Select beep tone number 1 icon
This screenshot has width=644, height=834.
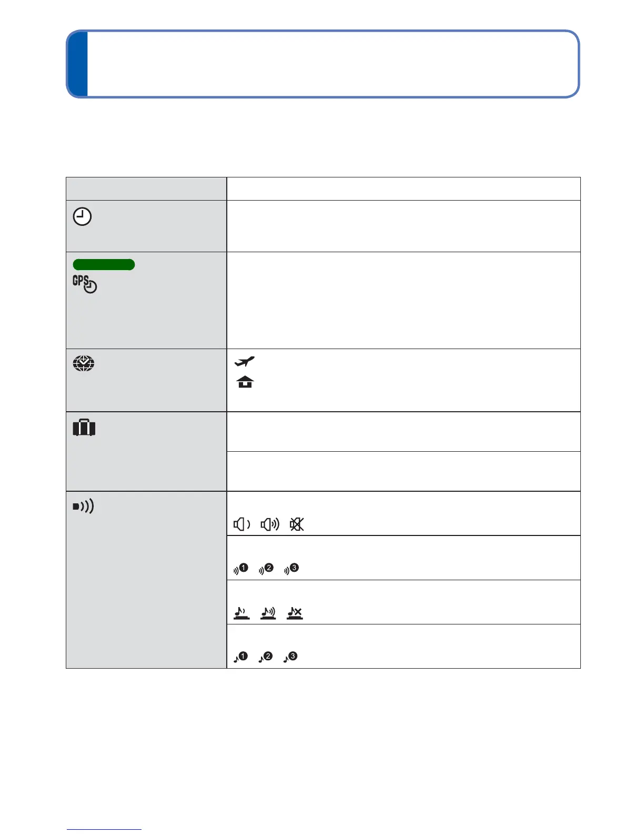coord(240,569)
